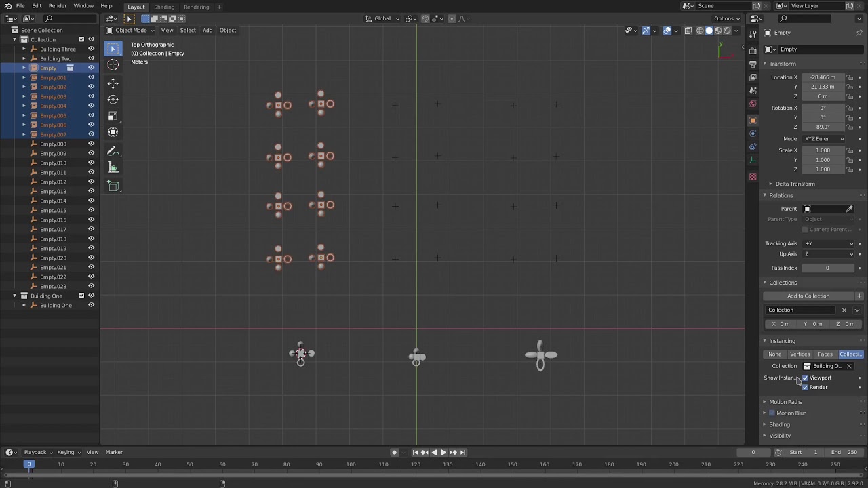
Task: Open the Edit menu
Action: point(37,6)
